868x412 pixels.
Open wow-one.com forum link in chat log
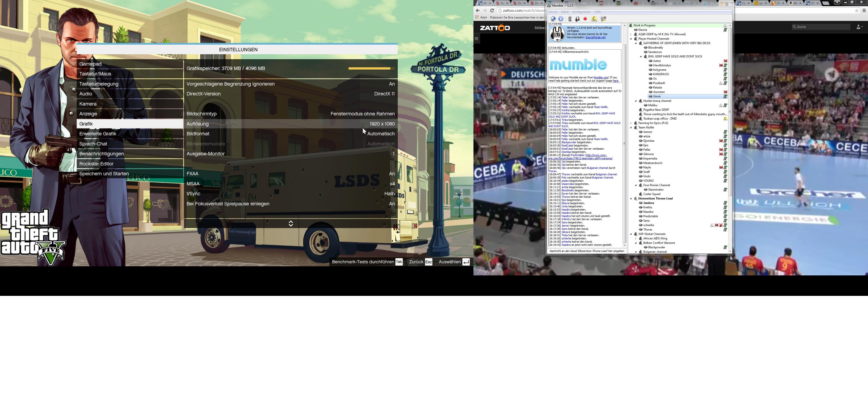[580, 157]
